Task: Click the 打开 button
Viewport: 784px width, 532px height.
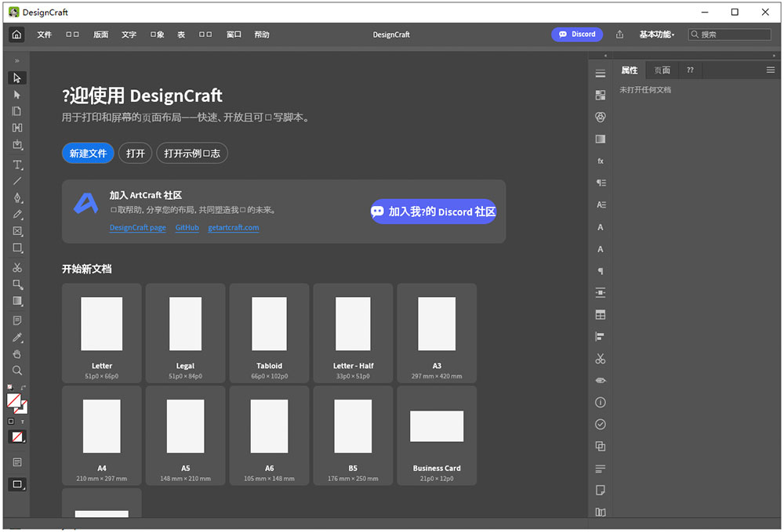Action: point(135,153)
